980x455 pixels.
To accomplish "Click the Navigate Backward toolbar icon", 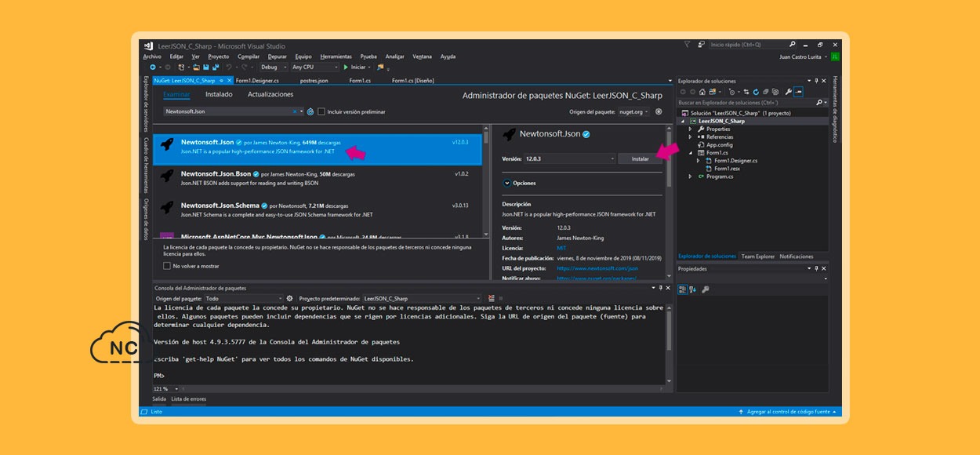I will point(153,67).
